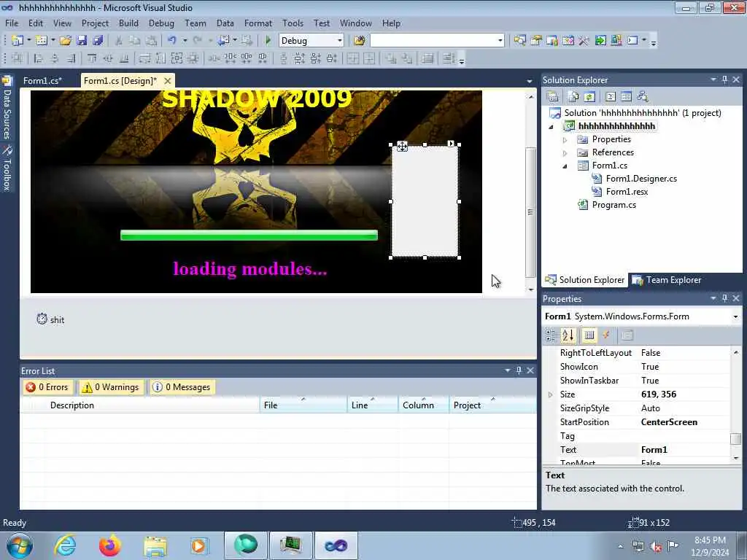Screen dimensions: 747x560
Task: Click View Class Diagram icon in Solution Explorer
Action: [643, 97]
